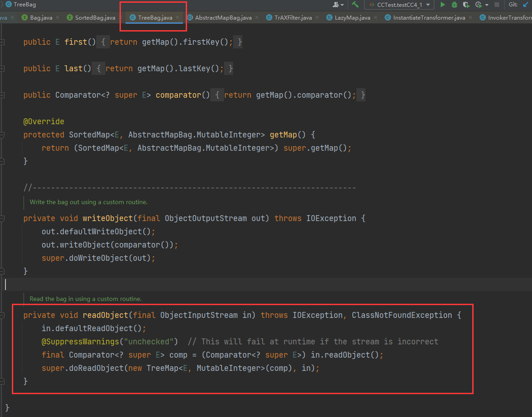Click the folded body of last()
The width and height of the screenshot is (532, 417).
[x=162, y=69]
